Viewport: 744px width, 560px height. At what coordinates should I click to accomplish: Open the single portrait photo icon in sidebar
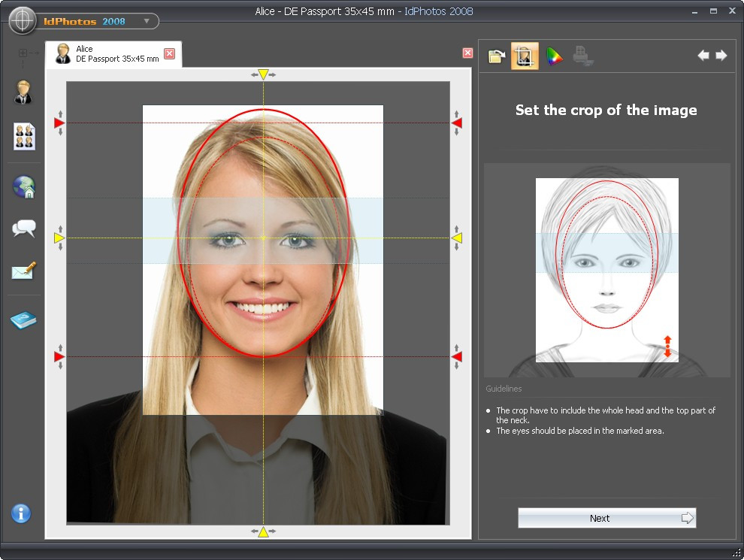click(24, 93)
